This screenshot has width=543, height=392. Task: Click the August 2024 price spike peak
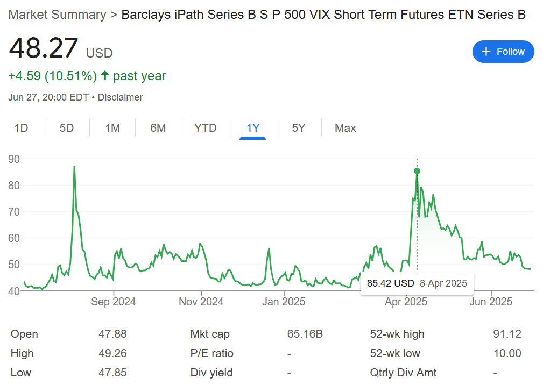click(74, 167)
